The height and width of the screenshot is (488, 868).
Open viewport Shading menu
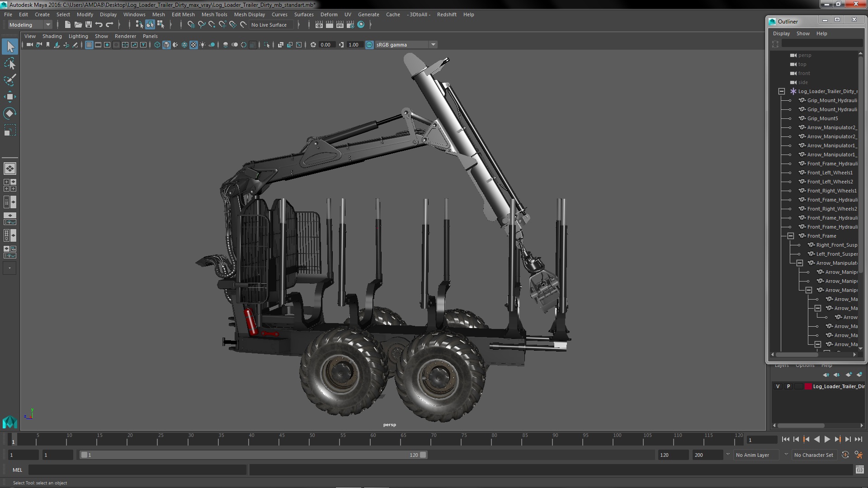point(52,36)
